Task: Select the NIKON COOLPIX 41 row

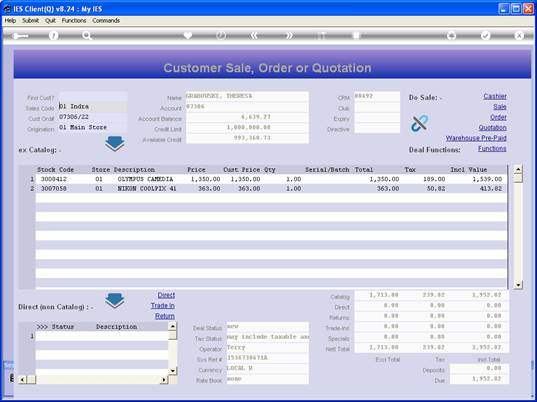Action: (271, 189)
